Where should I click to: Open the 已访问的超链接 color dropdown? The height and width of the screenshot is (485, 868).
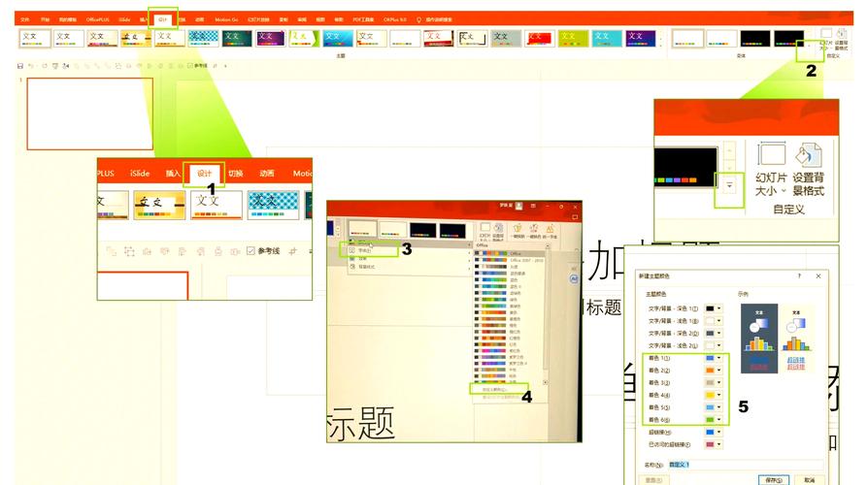click(x=718, y=444)
